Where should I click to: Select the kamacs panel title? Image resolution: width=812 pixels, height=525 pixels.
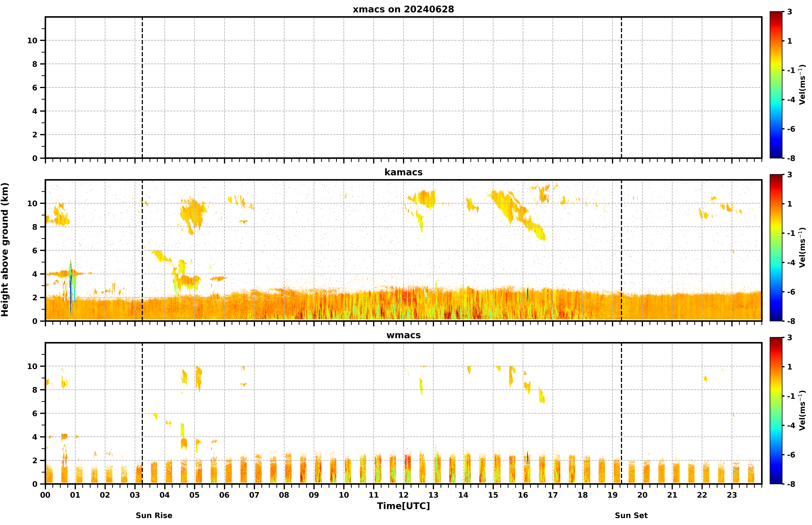[x=403, y=172]
